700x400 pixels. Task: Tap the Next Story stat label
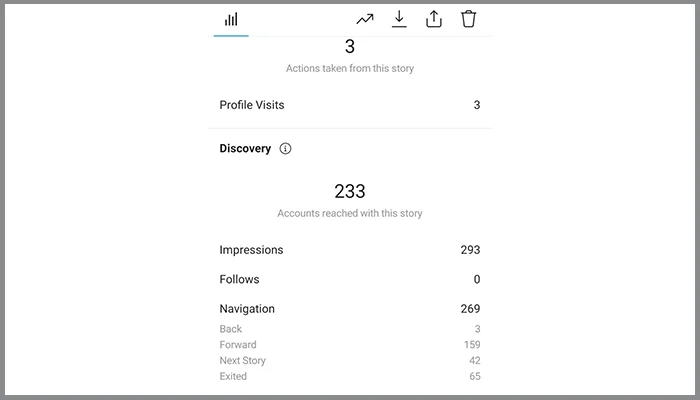pos(243,361)
